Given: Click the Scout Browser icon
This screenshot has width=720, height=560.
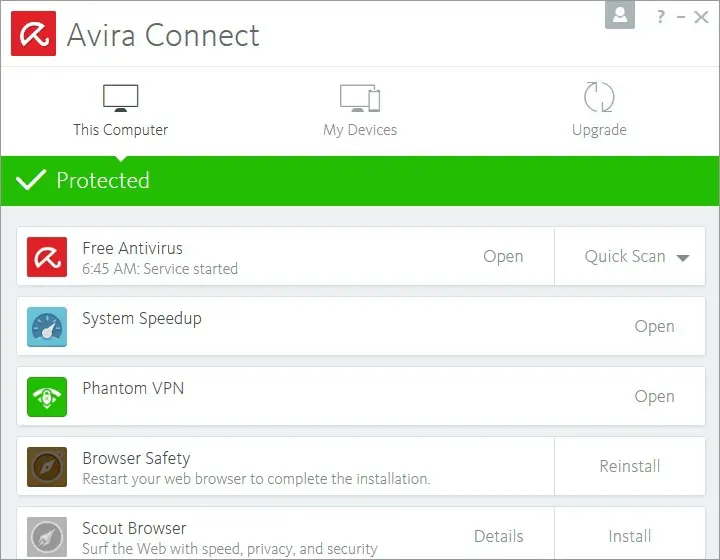Looking at the screenshot, I should (47, 536).
